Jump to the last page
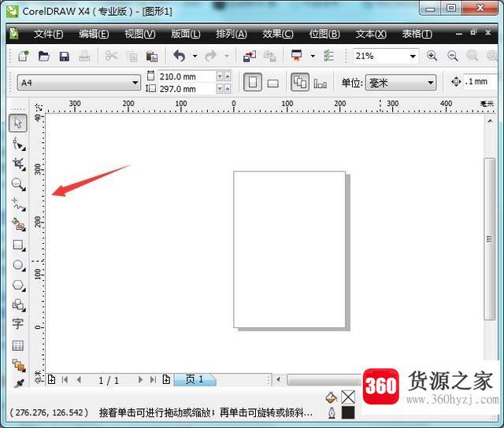 tap(153, 380)
